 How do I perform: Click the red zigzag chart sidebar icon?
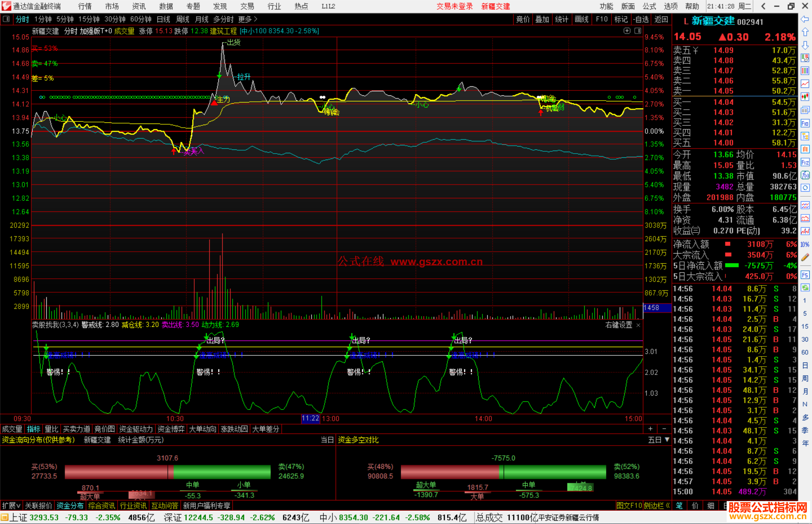click(x=805, y=231)
